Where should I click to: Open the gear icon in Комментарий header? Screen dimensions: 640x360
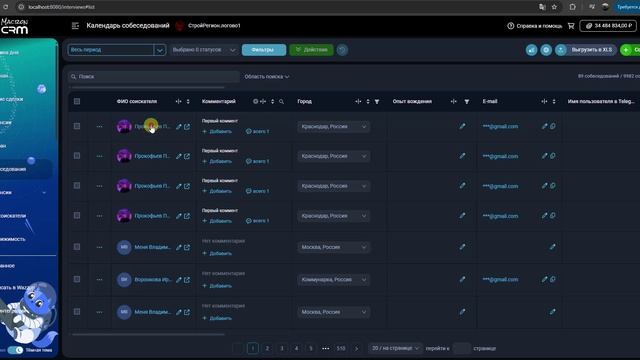coord(256,101)
